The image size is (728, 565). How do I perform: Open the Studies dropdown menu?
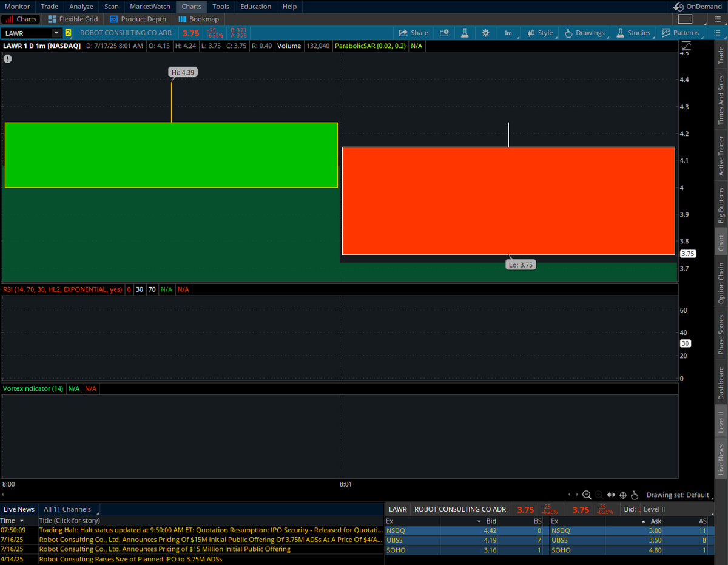click(x=633, y=33)
